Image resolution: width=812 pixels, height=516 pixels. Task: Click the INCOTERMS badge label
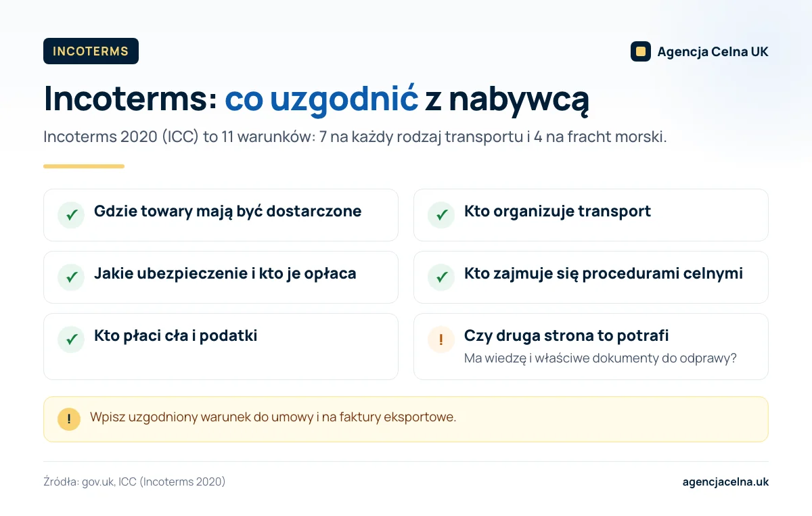click(x=91, y=51)
